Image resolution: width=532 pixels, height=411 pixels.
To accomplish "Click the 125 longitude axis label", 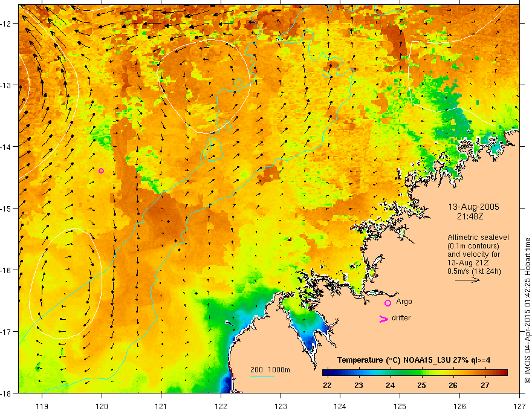I will (x=400, y=406).
